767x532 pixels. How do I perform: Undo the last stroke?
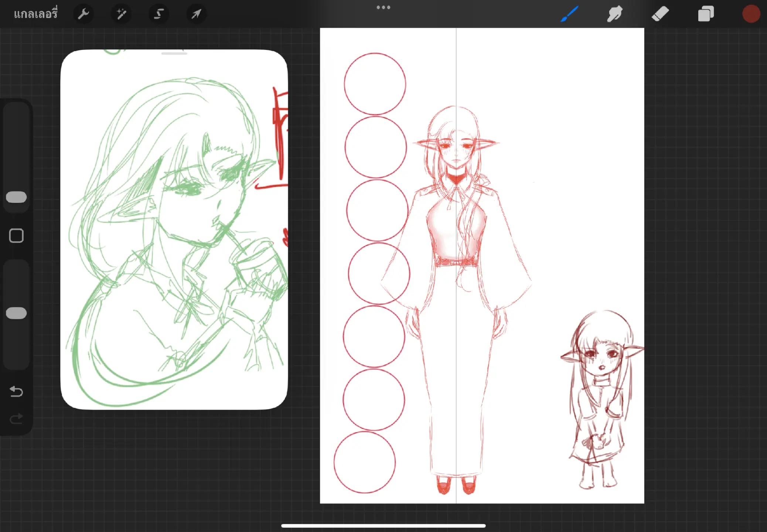(x=16, y=391)
